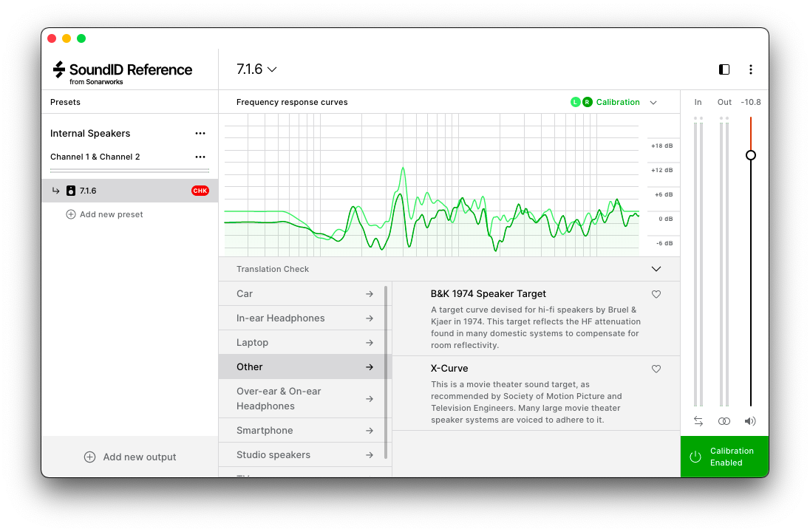Select the B&K 1974 Speaker Target

point(537,318)
